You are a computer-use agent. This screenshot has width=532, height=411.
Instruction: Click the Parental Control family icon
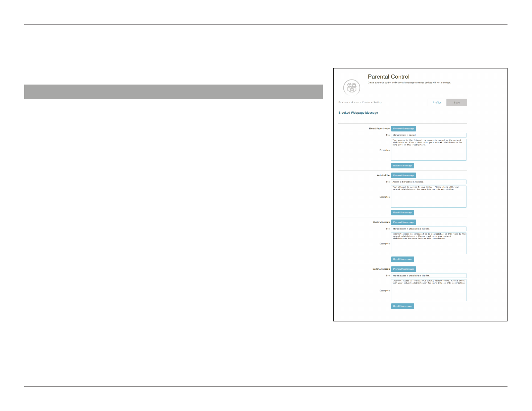tap(352, 88)
